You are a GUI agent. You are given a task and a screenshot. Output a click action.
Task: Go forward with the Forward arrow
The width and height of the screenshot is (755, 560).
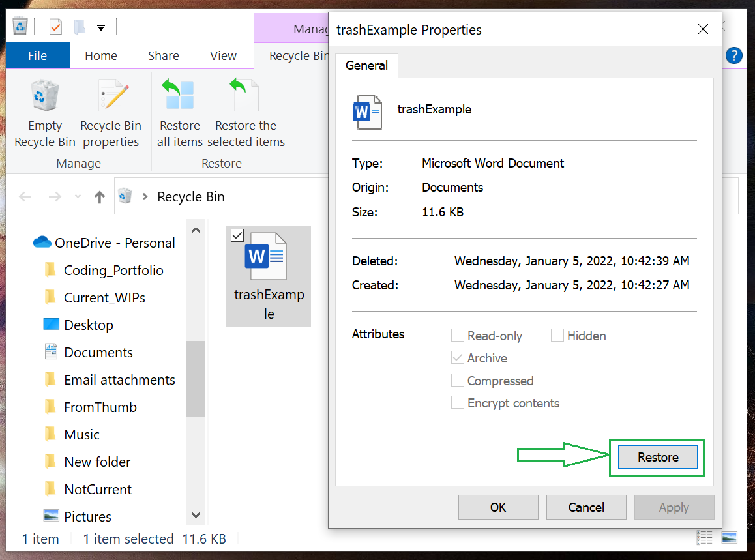(55, 196)
